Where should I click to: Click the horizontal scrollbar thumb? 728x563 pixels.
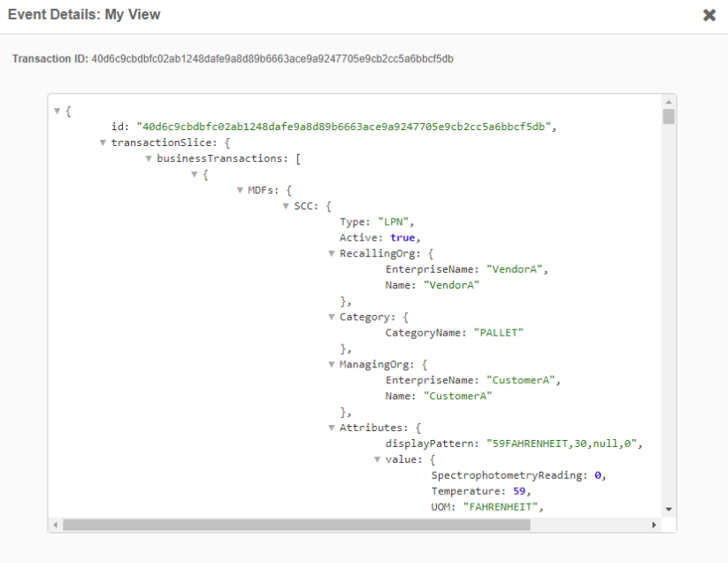(x=296, y=525)
